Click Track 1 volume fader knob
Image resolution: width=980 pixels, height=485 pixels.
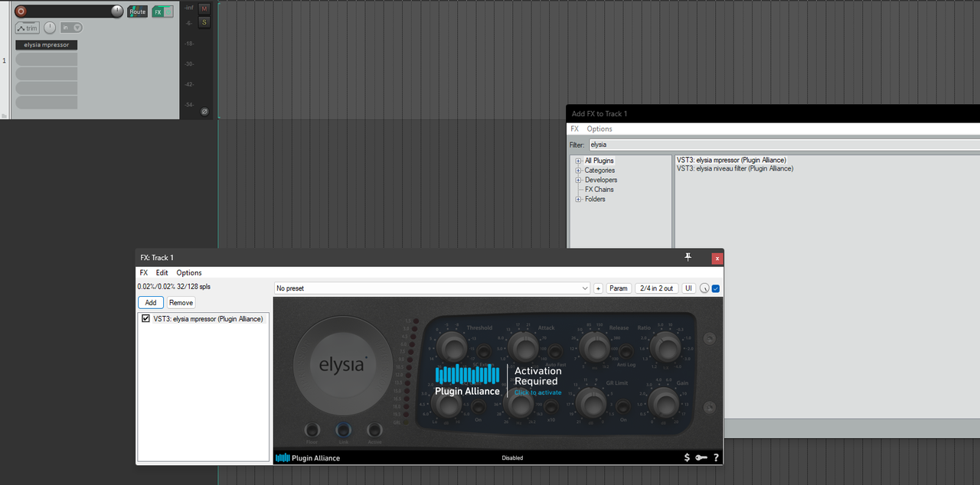(x=116, y=11)
